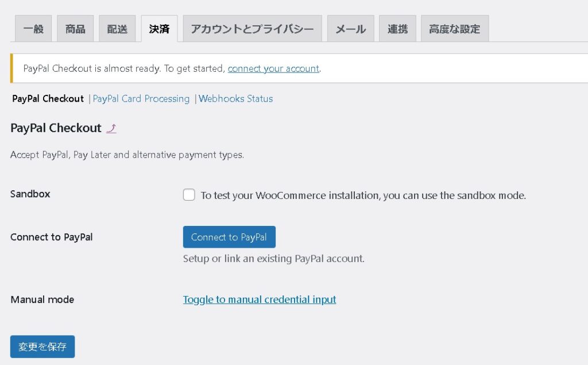
Task: Go to the 高度な設定 tab
Action: point(454,29)
